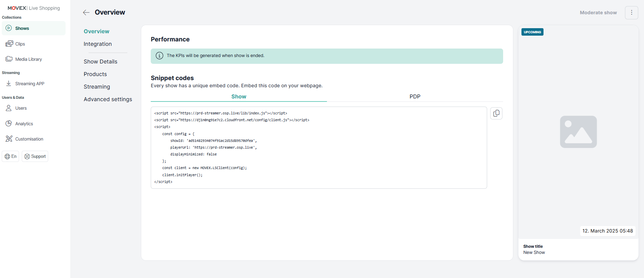The width and height of the screenshot is (644, 278).
Task: Click the MOVEX Live Shopping logo
Action: 34,8
